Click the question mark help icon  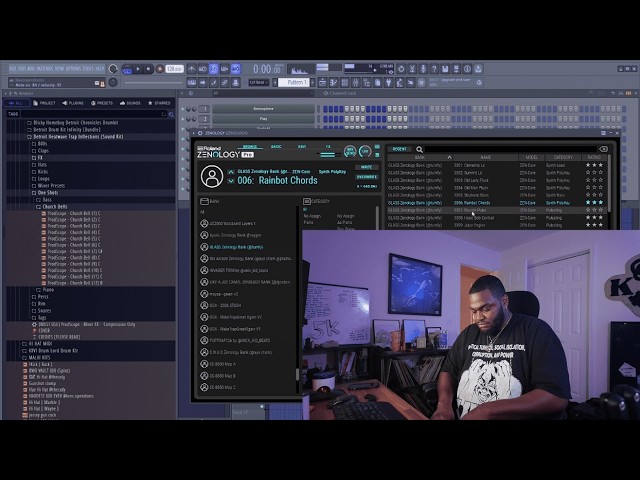coord(434,69)
